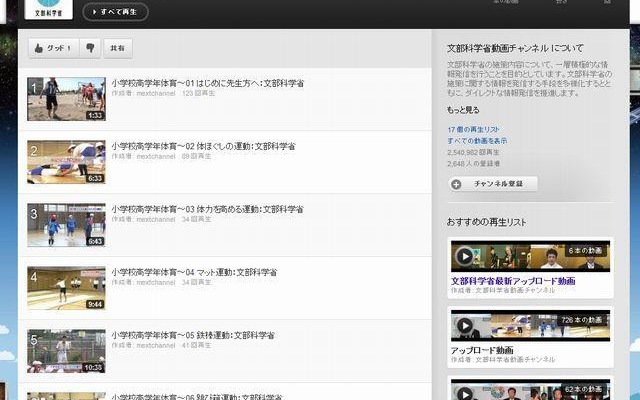Click the 62 本の動画 badge

point(584,389)
